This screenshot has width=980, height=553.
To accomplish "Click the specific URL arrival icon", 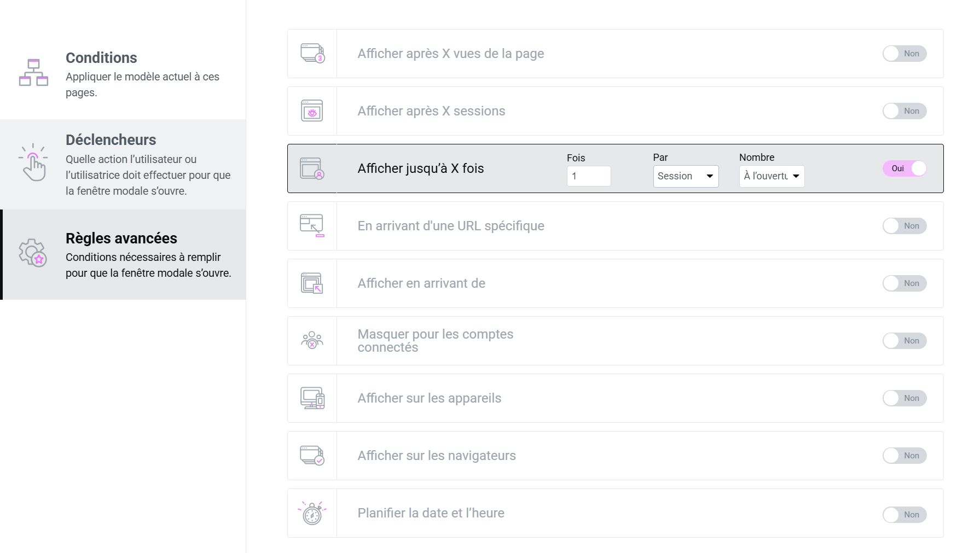I will 312,226.
